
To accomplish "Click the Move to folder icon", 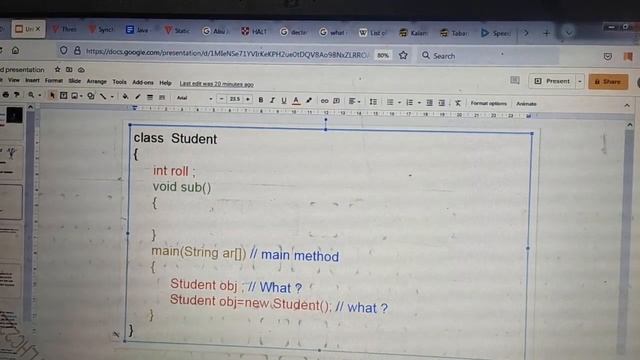I will tap(69, 70).
